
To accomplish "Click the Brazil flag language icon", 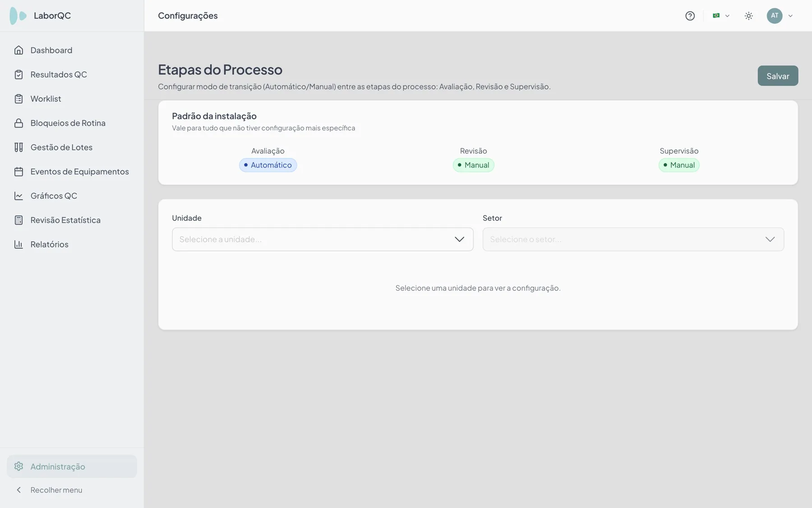I will pos(716,15).
